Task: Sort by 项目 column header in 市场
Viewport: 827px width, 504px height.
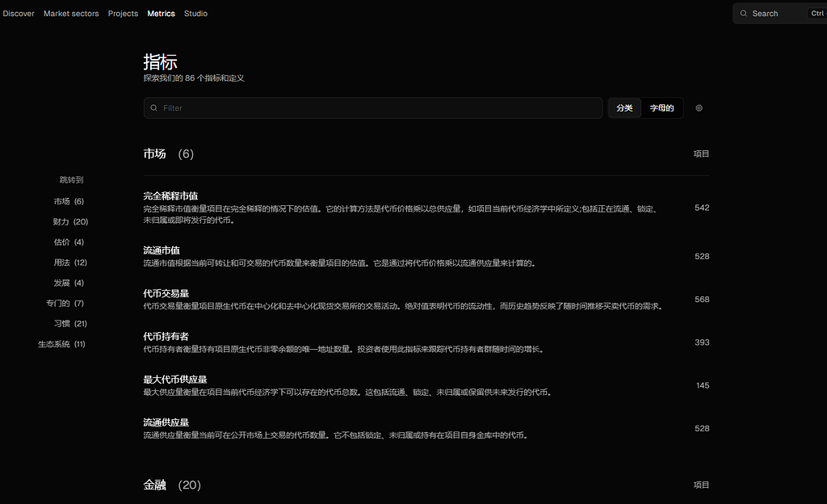Action: [701, 153]
